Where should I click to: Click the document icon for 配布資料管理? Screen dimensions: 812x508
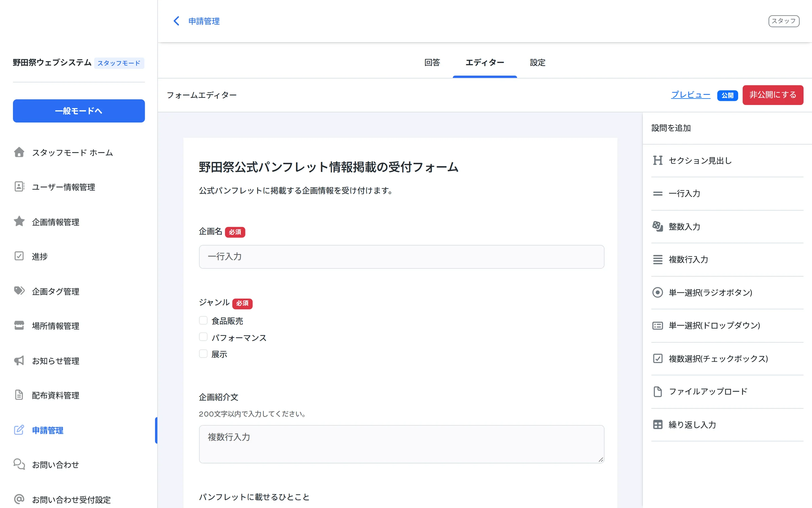(19, 395)
